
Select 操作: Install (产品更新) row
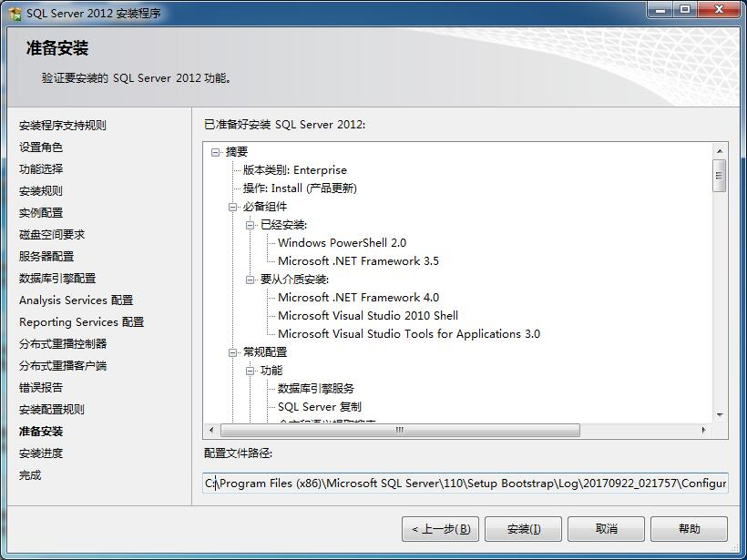click(300, 188)
